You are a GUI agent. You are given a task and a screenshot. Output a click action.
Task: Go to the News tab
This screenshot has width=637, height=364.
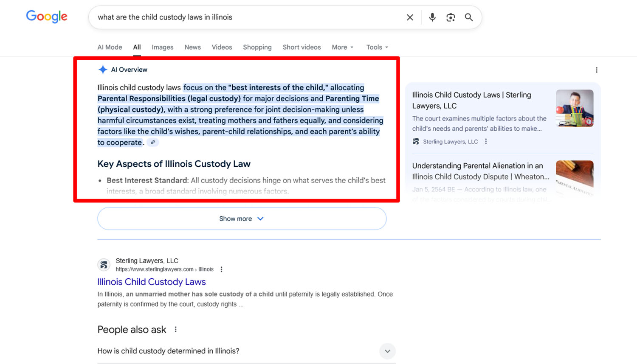pos(192,47)
